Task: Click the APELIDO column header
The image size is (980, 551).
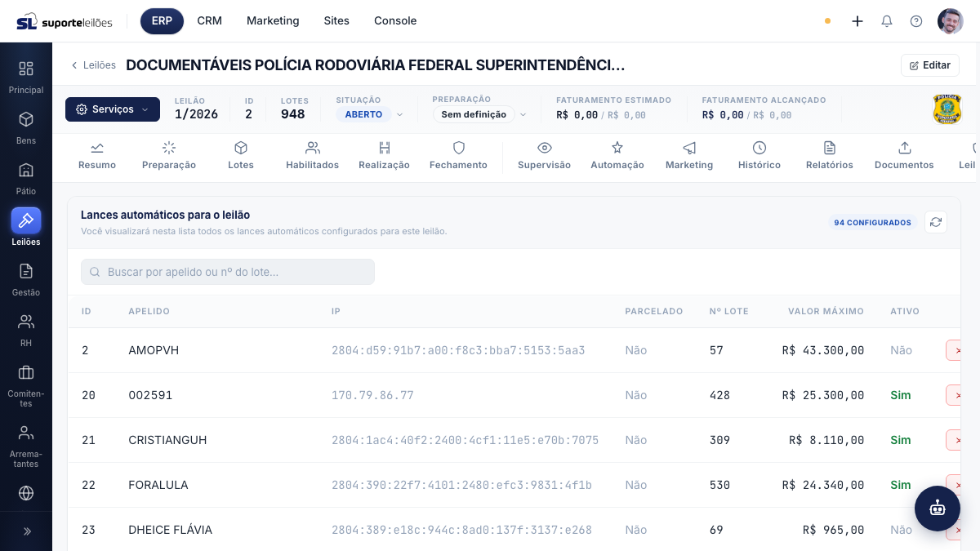Action: (149, 311)
